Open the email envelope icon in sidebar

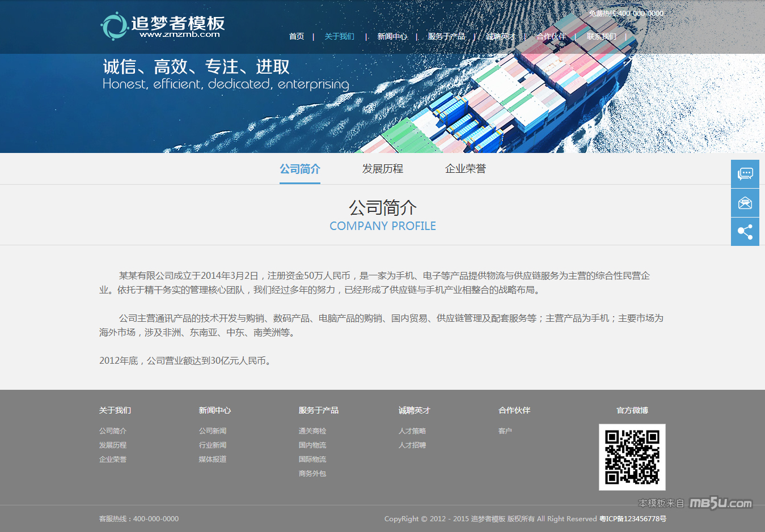tap(745, 203)
